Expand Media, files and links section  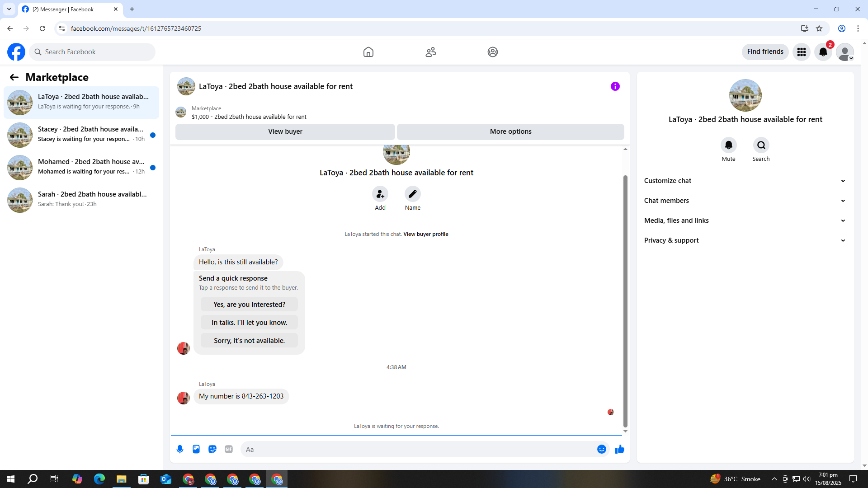745,221
